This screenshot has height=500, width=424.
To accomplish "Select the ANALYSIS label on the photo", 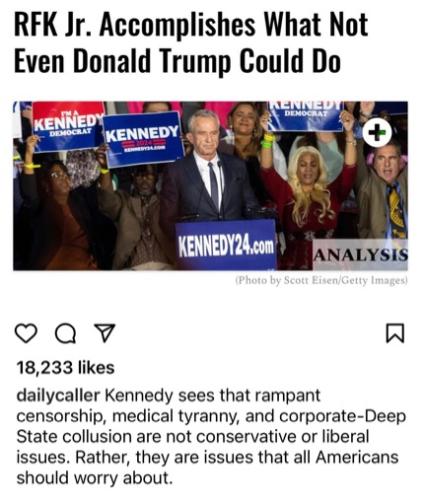I will click(x=360, y=255).
